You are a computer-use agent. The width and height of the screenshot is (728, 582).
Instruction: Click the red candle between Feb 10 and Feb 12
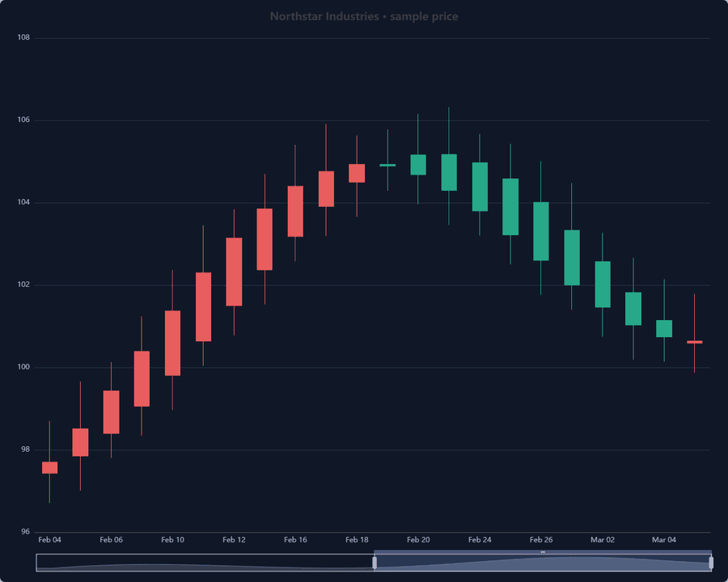pos(203,307)
